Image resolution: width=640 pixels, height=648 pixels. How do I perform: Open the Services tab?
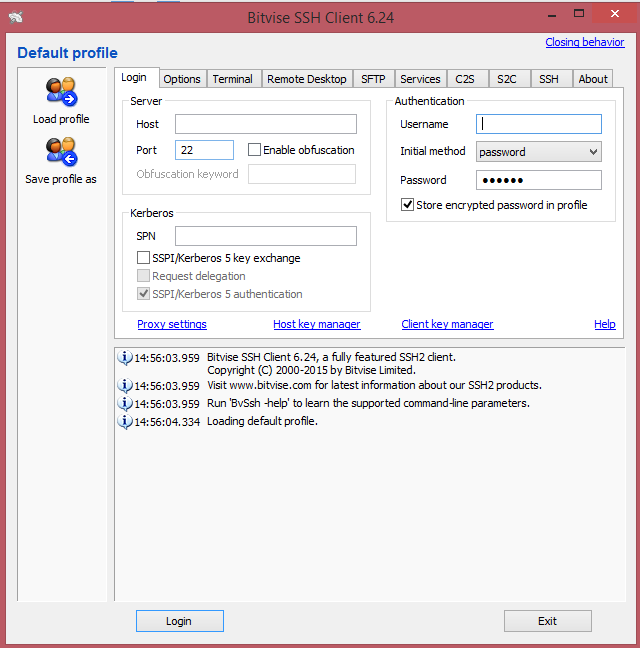point(420,79)
